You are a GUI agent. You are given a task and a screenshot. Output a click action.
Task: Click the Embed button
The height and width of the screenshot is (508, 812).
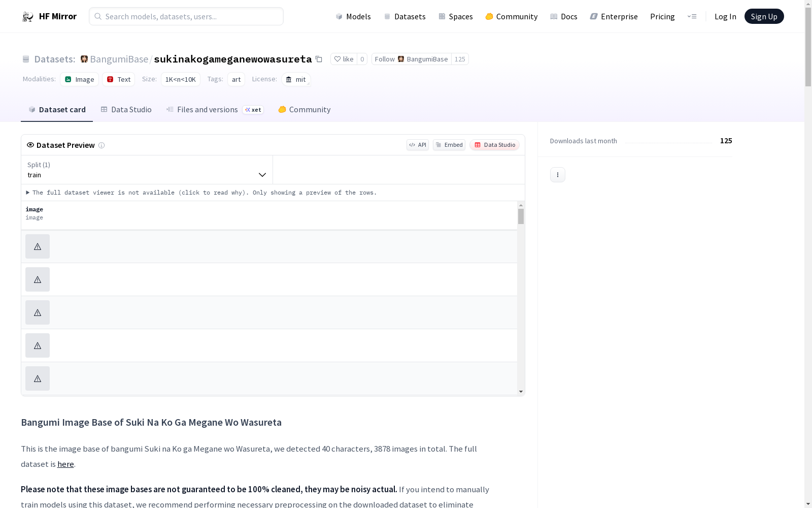[449, 145]
